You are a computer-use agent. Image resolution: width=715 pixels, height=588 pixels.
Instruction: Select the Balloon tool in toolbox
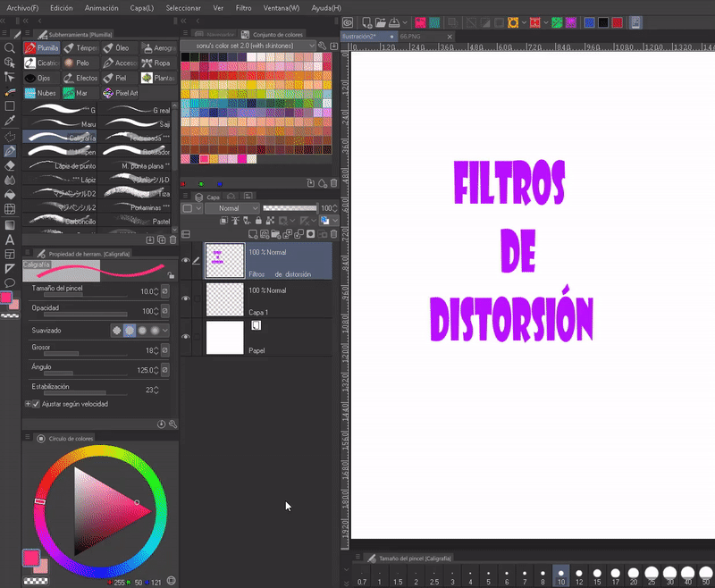pyautogui.click(x=10, y=283)
